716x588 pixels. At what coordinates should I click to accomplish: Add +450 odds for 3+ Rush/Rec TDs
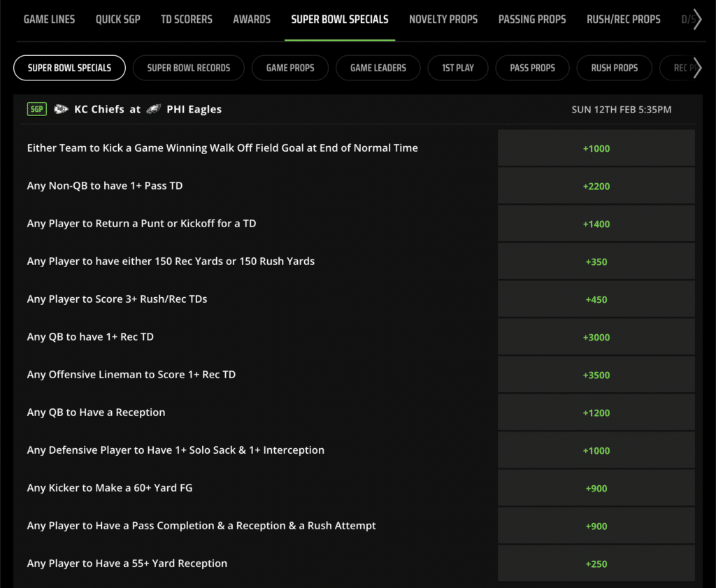tap(596, 299)
